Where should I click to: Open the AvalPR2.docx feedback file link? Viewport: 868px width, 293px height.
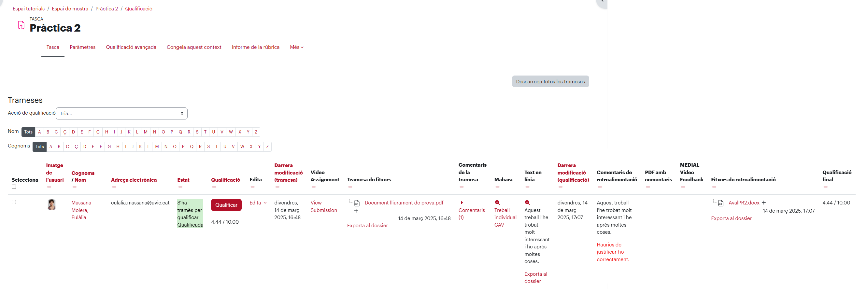744,203
